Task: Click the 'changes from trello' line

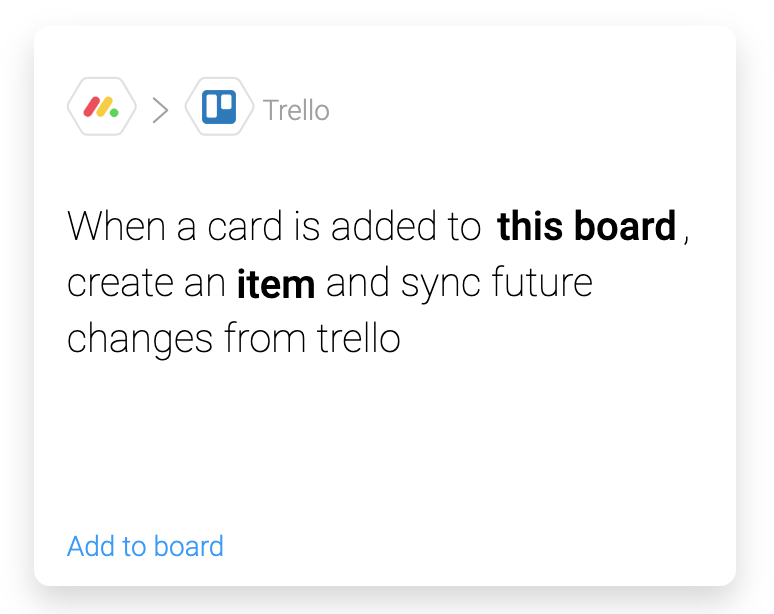Action: pyautogui.click(x=233, y=340)
